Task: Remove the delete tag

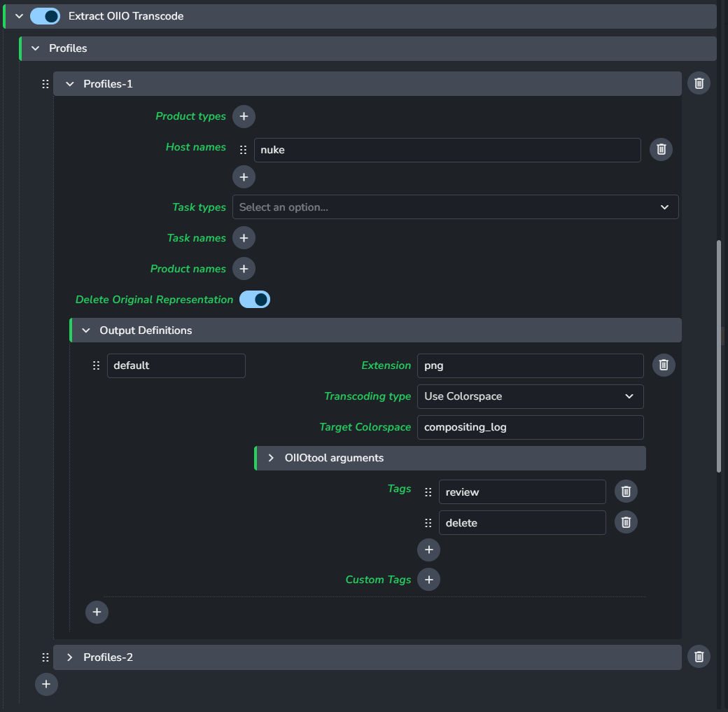Action: [x=626, y=523]
